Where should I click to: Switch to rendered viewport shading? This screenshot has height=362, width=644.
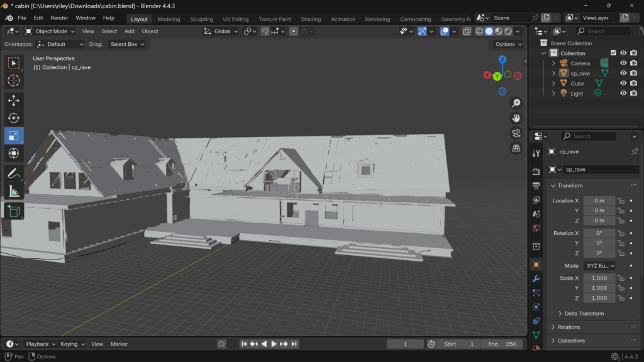[x=508, y=31]
